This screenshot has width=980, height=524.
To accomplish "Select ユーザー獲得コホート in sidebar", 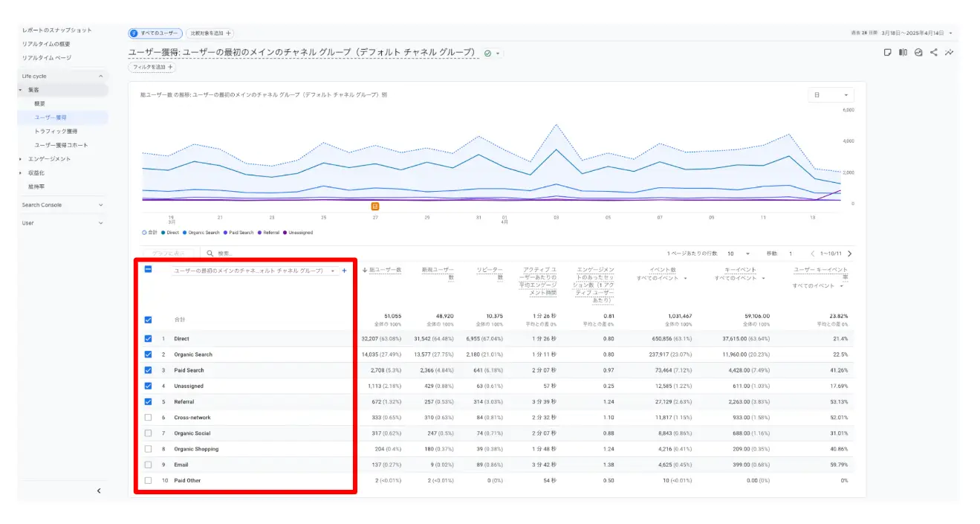I will click(x=61, y=145).
